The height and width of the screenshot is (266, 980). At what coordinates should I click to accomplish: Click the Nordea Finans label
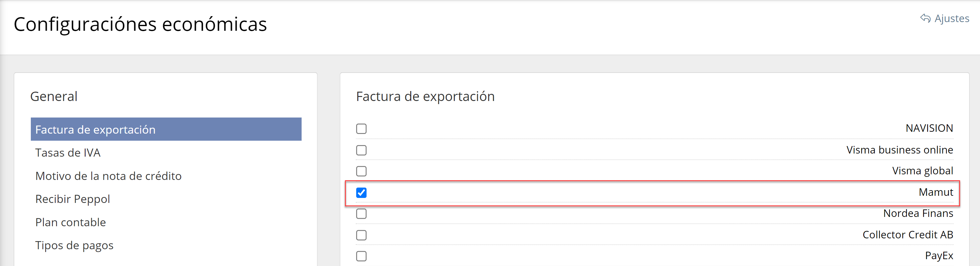[x=918, y=213]
